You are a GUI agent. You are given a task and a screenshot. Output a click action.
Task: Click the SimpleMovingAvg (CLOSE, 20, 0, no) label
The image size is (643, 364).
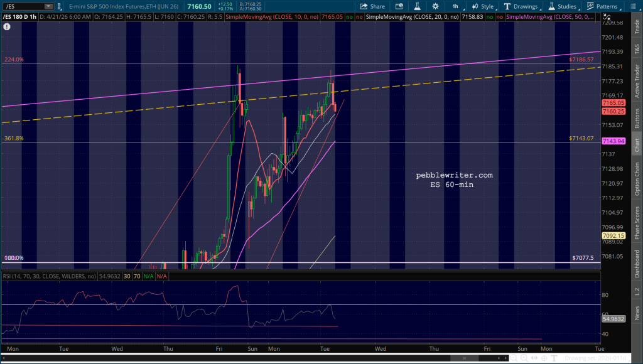[x=412, y=17]
